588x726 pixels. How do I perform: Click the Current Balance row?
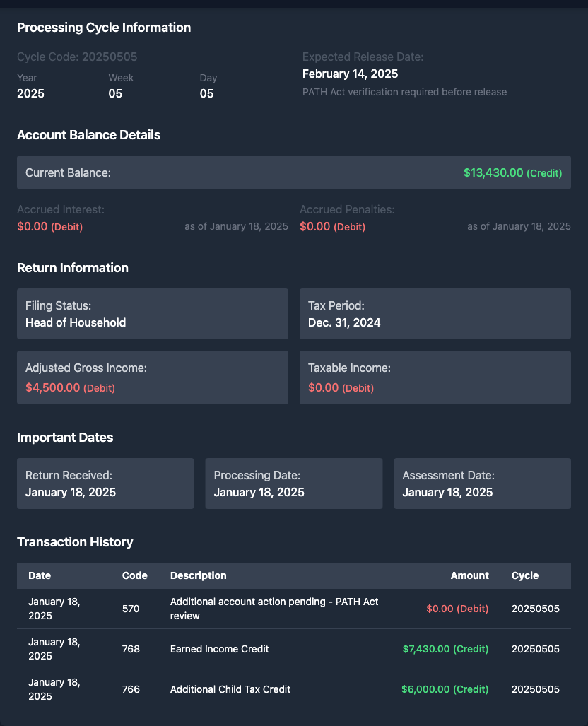click(x=293, y=172)
